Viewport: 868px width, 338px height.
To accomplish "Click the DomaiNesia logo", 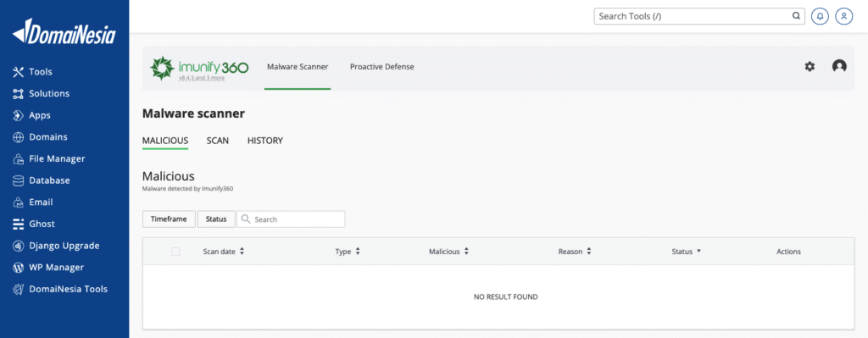I will point(64,31).
